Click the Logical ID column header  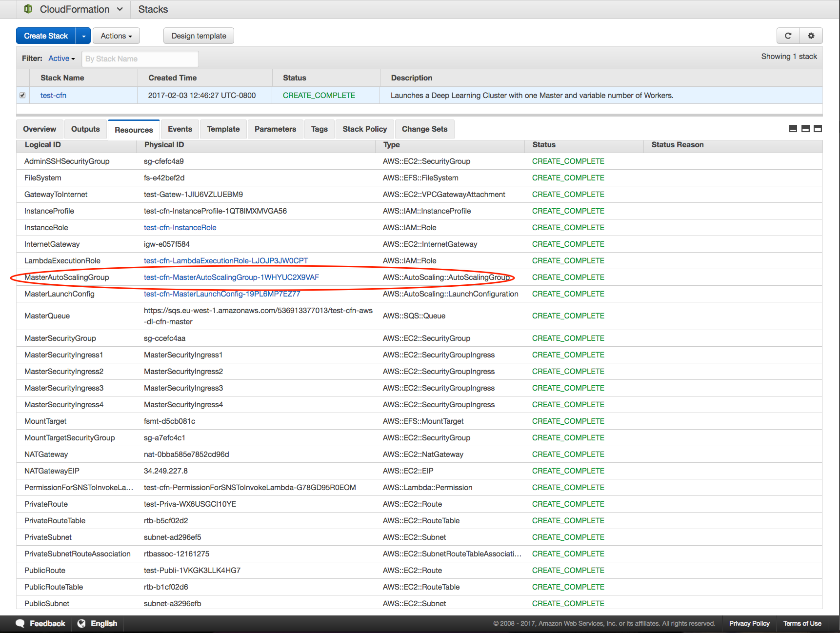(x=43, y=145)
